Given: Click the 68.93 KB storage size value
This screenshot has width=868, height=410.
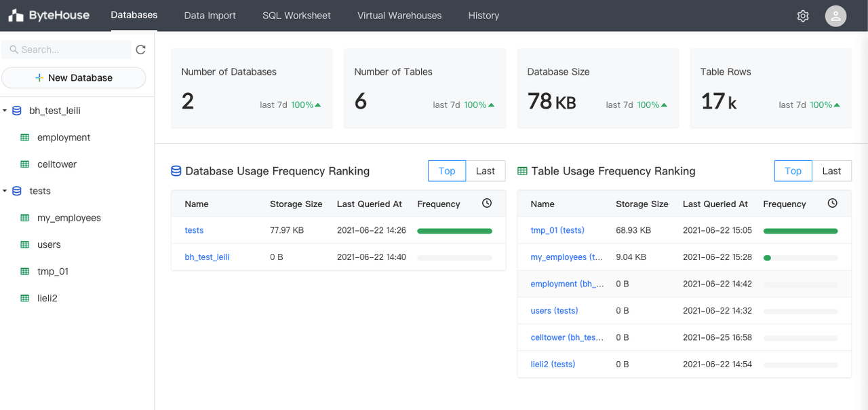Looking at the screenshot, I should [633, 230].
